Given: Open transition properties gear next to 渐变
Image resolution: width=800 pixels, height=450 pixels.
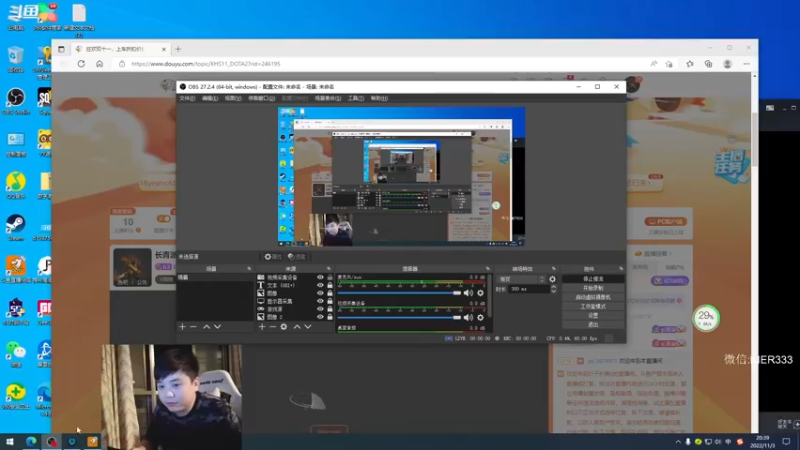Looking at the screenshot, I should (552, 279).
